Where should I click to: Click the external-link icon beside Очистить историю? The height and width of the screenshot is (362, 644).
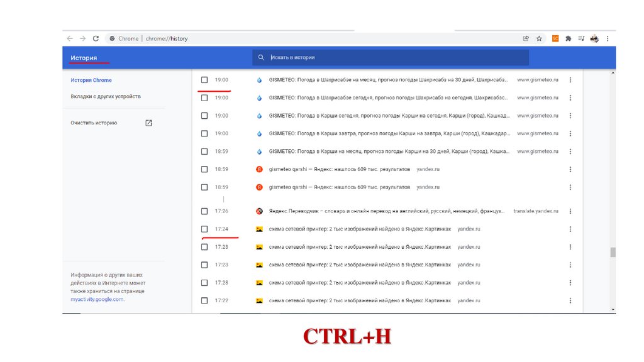[148, 123]
